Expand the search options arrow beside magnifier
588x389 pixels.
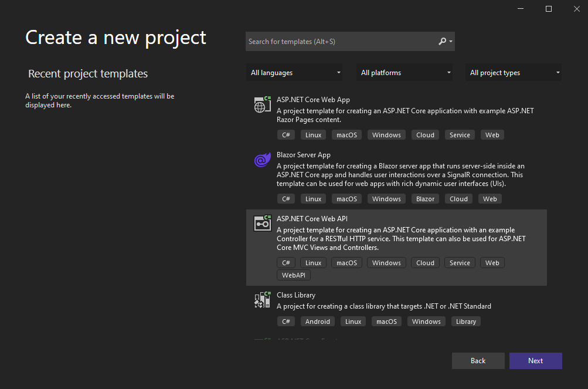451,41
